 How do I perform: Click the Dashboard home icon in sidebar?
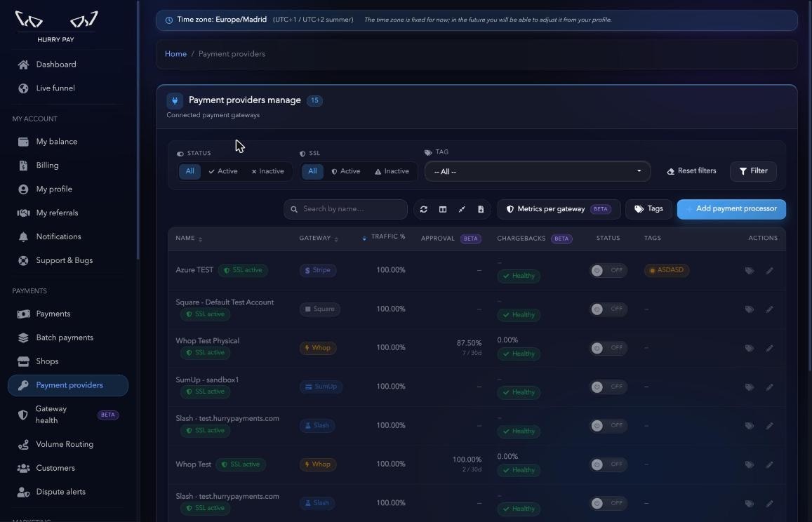pos(23,65)
